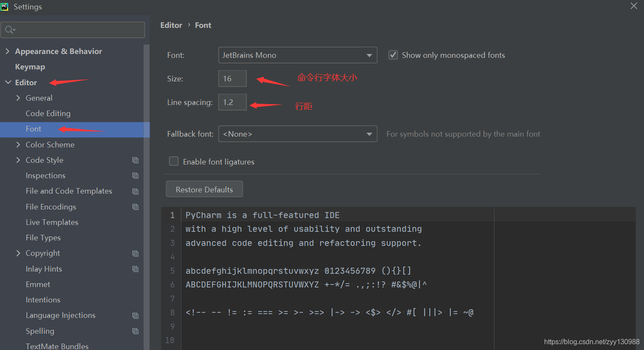Click the Font breadcrumb label
This screenshot has width=644, height=350.
[203, 25]
